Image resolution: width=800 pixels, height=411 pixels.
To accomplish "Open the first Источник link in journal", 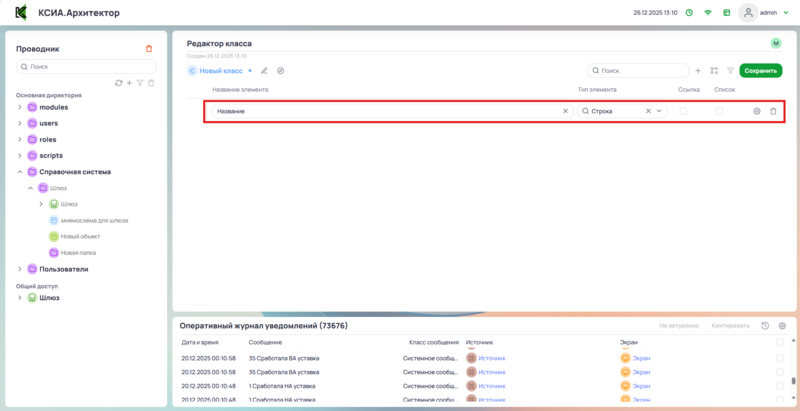I will click(x=492, y=357).
